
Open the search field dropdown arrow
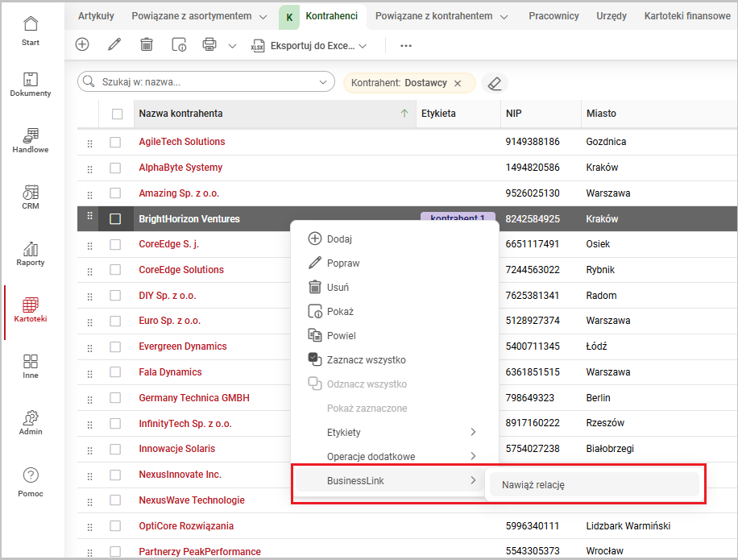tap(324, 82)
